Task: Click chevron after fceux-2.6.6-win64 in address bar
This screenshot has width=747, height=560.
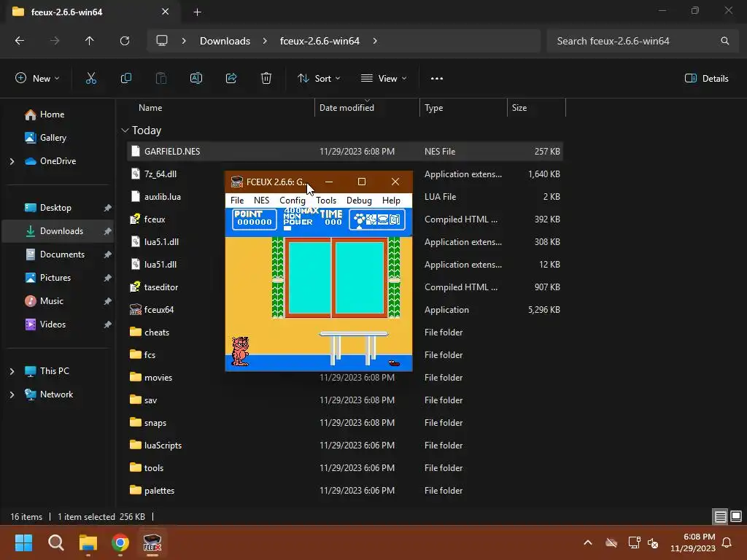Action: coord(375,41)
